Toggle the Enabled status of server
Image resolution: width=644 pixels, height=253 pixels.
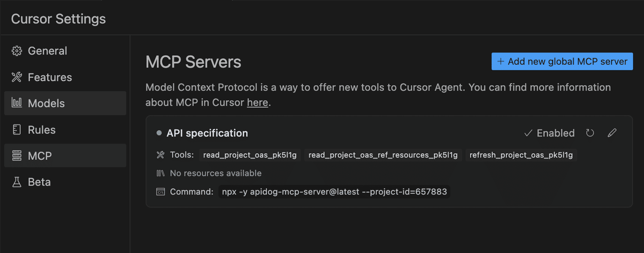[549, 133]
